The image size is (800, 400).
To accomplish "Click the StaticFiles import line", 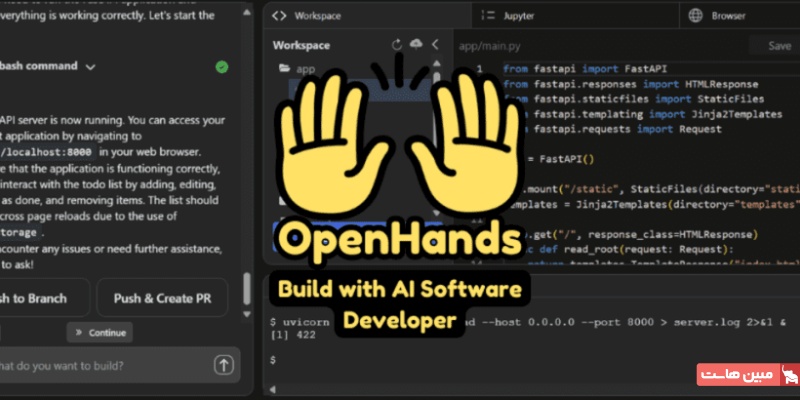I will click(x=634, y=99).
